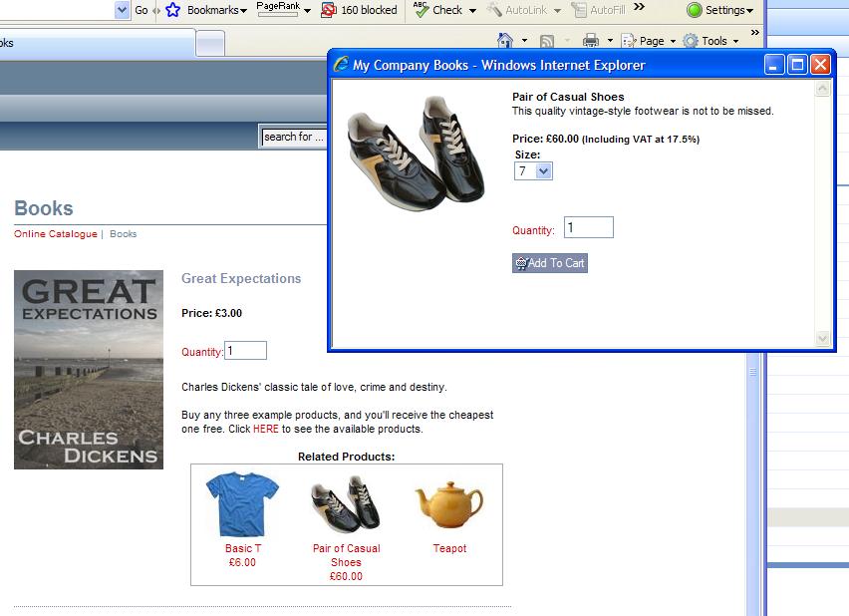The image size is (849, 616).
Task: Click the Great Expectations Quantity input field
Action: pos(245,351)
